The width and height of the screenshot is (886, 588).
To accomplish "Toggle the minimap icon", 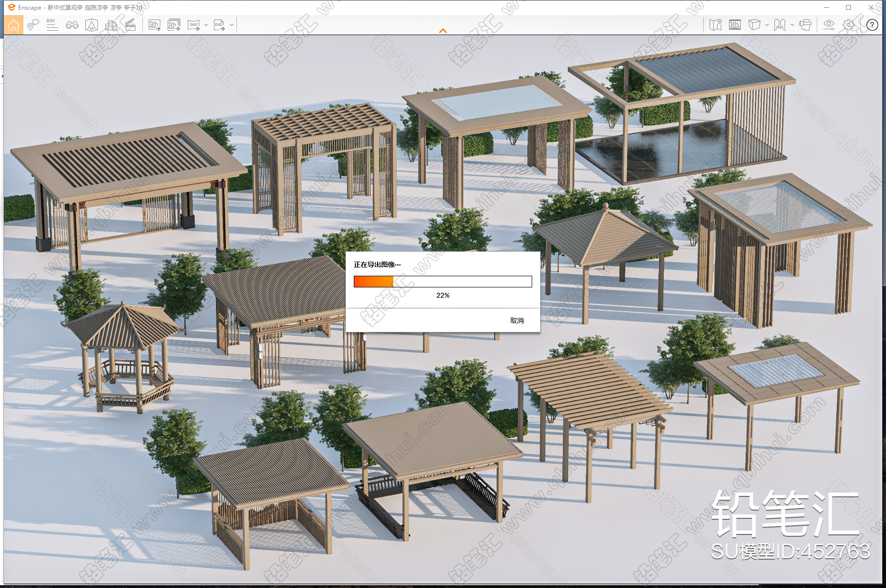I will point(715,25).
